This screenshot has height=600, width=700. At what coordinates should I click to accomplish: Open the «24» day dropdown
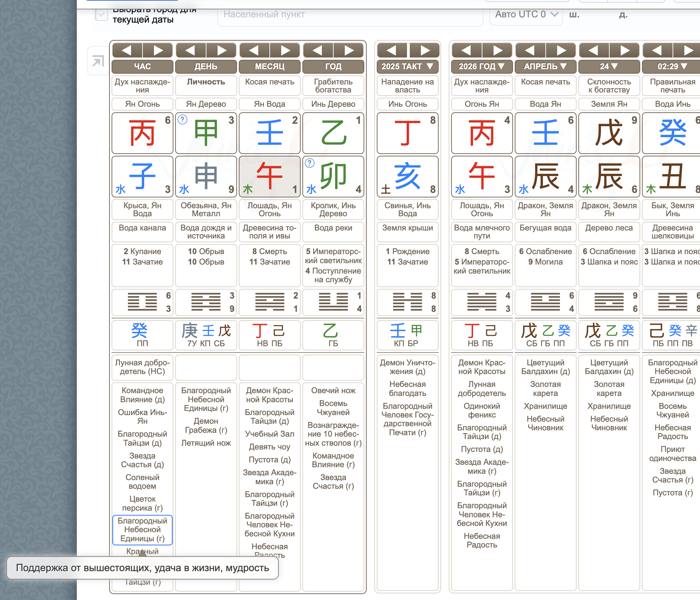click(x=609, y=66)
